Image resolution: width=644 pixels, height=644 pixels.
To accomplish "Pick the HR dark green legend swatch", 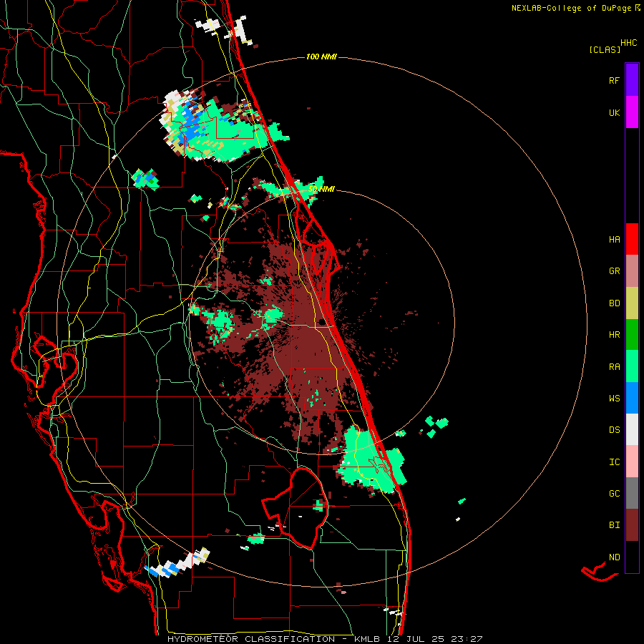I will tap(632, 335).
